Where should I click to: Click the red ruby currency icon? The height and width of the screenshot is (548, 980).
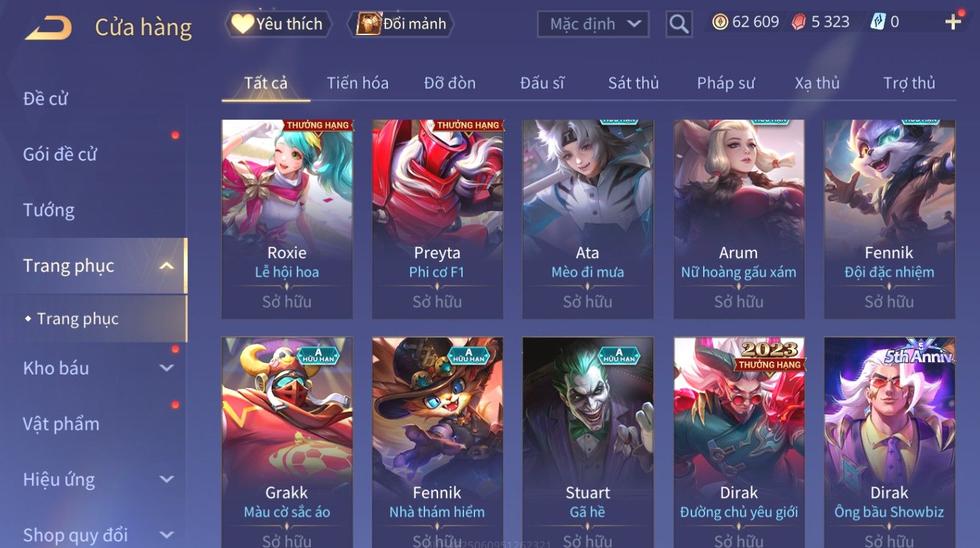[799, 23]
